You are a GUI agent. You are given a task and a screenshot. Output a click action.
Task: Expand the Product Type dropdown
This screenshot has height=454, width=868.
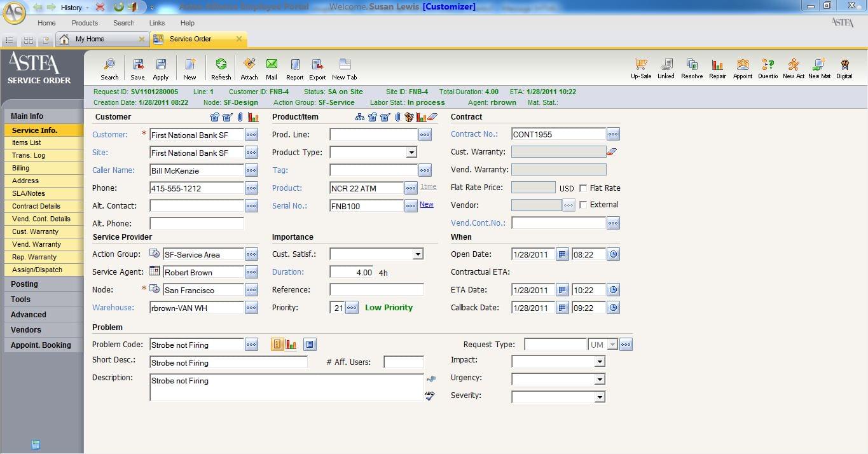point(411,153)
